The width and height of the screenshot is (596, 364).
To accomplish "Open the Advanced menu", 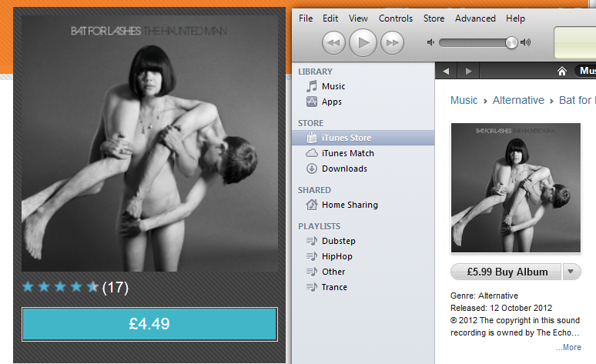I will (475, 18).
